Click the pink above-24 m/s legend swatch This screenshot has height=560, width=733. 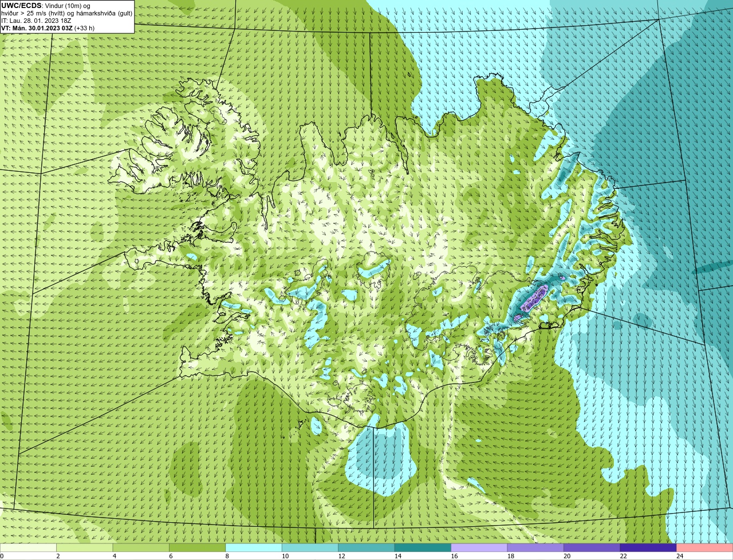click(x=705, y=547)
